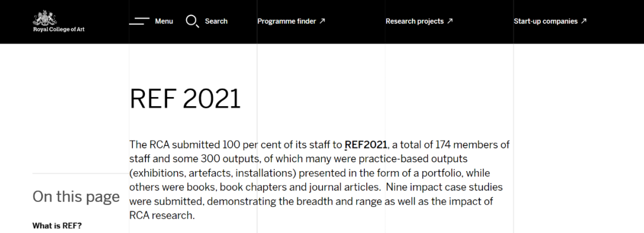Click the arrow icon beside Start-up companies
The image size is (644, 233).
pos(584,21)
